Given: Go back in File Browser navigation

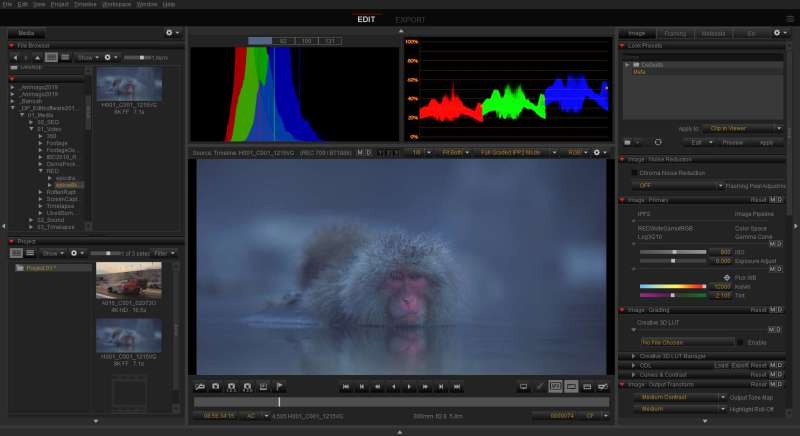Looking at the screenshot, I should coord(15,58).
